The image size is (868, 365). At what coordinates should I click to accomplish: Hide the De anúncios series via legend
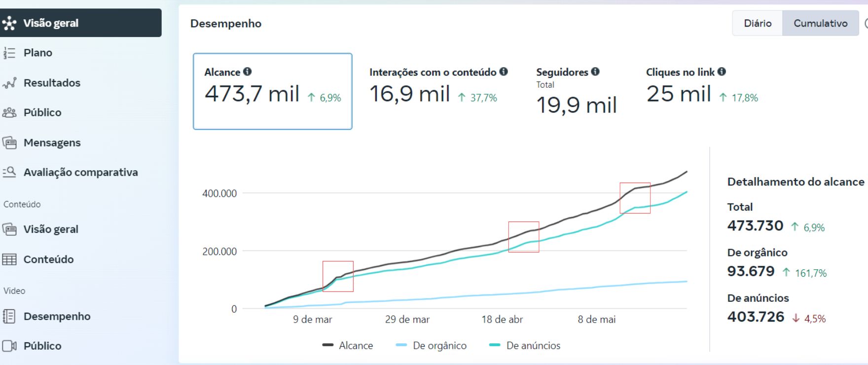[525, 345]
